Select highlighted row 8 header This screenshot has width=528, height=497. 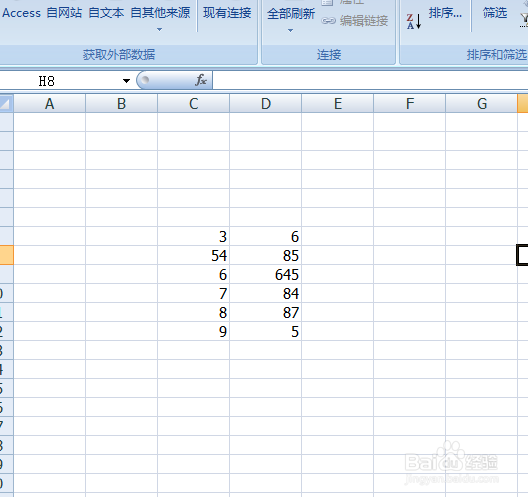point(6,255)
